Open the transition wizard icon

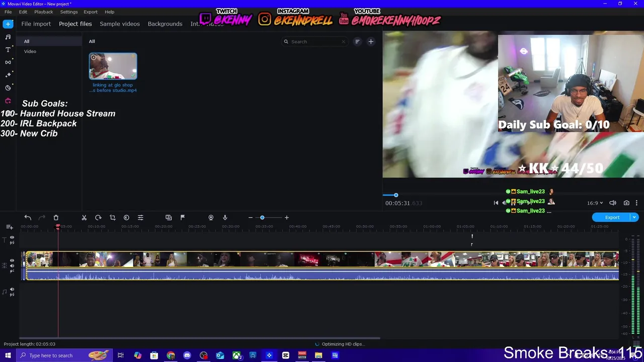pos(169,217)
